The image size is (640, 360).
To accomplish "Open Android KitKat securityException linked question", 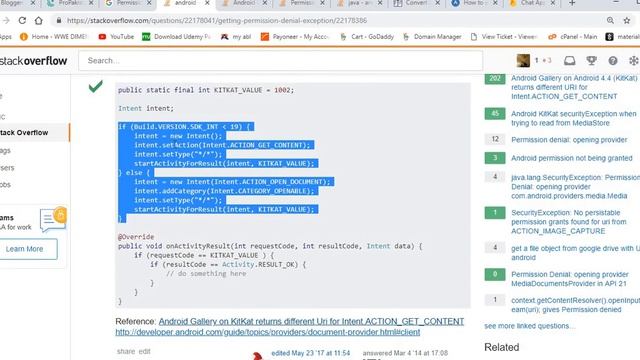I will coord(573,118).
